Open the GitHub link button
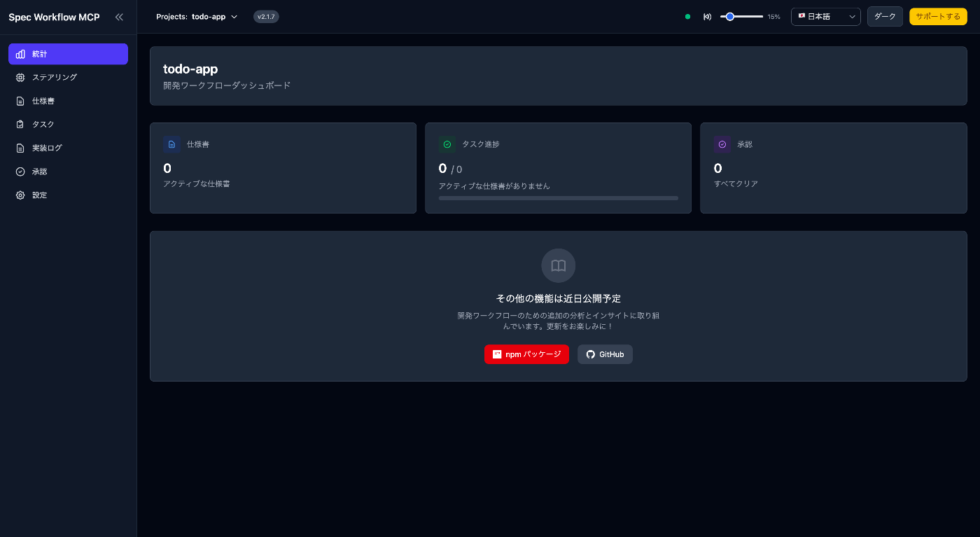980x537 pixels. (x=605, y=354)
